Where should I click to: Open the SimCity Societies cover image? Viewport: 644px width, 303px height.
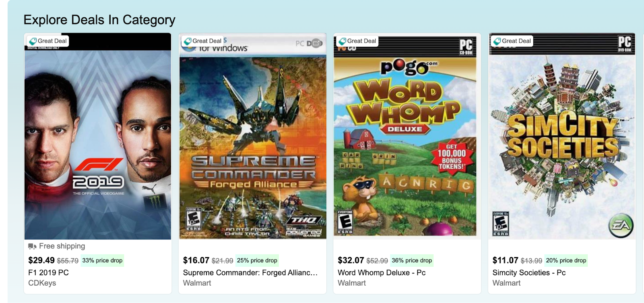[x=562, y=136]
